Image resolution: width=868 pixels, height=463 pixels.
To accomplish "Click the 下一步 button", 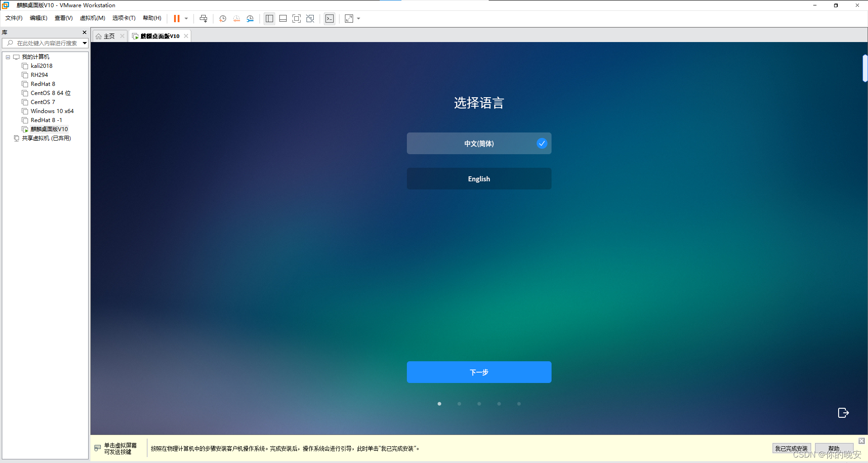I will tap(479, 372).
